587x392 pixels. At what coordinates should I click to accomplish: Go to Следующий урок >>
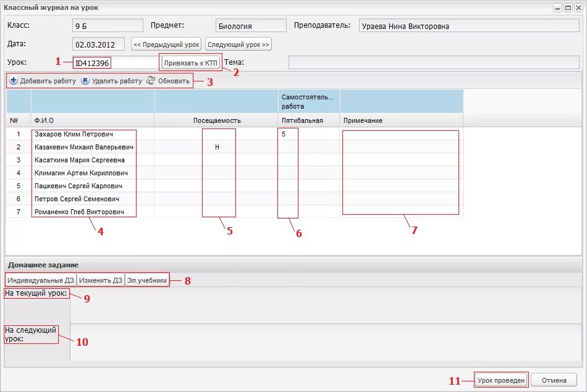pyautogui.click(x=239, y=44)
